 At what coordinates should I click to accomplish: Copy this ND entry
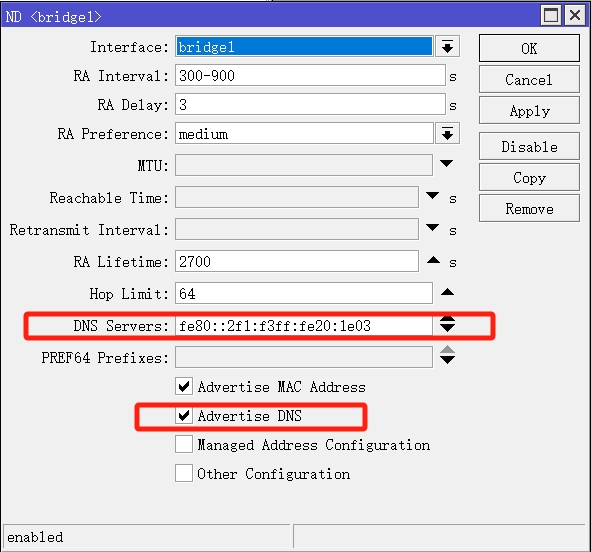pyautogui.click(x=529, y=177)
